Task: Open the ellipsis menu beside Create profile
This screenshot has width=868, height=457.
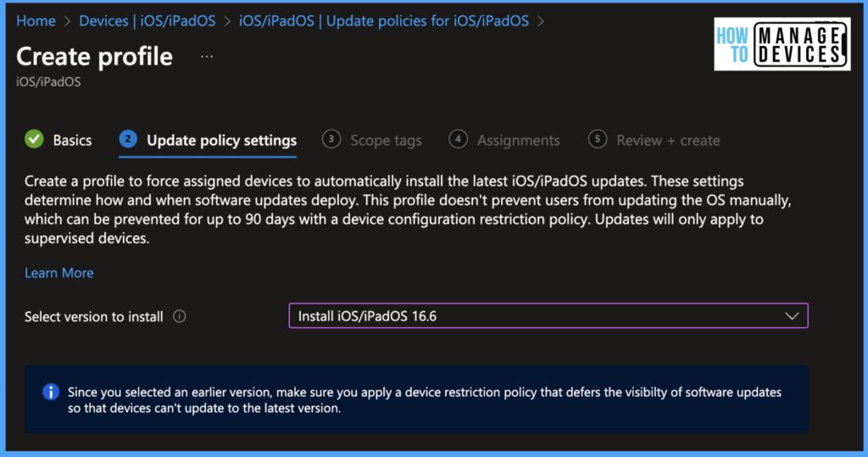Action: click(207, 57)
